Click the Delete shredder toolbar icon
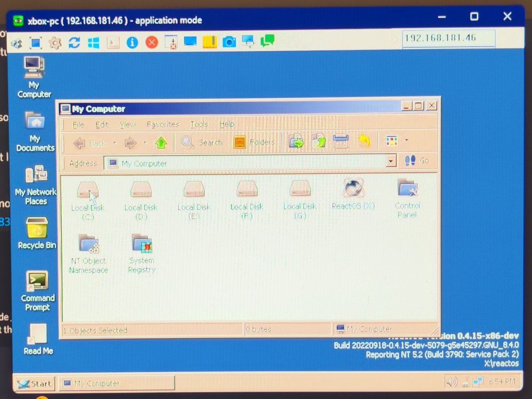 (x=341, y=141)
